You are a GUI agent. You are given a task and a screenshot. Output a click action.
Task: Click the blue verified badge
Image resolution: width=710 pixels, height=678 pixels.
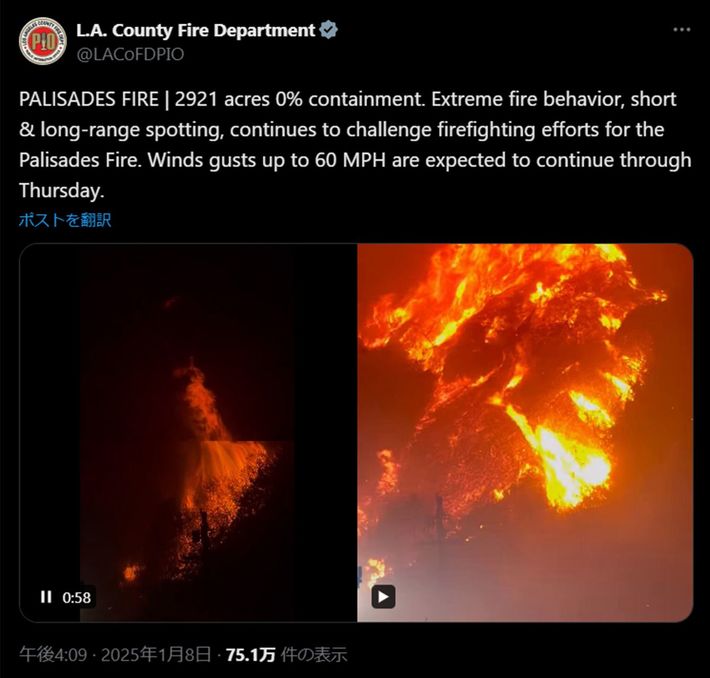click(329, 30)
